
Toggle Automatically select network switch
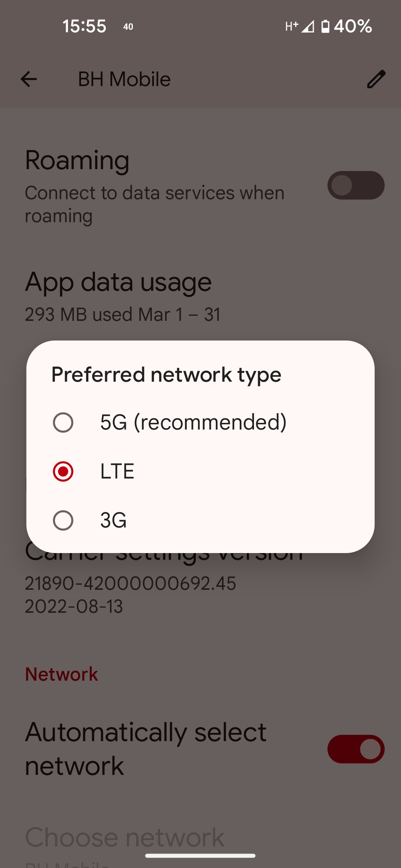(356, 749)
